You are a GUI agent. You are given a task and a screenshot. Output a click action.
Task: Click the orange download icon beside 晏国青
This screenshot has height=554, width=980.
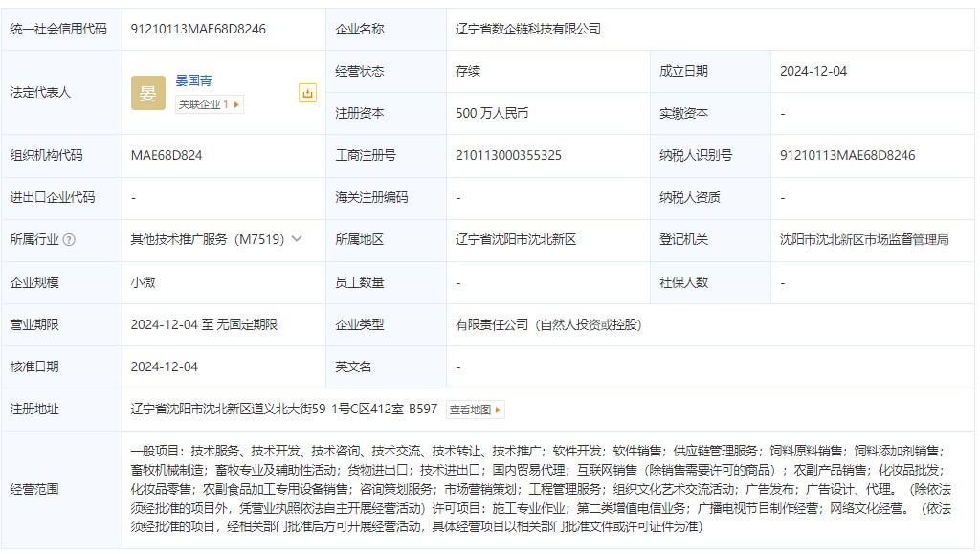coord(307,93)
